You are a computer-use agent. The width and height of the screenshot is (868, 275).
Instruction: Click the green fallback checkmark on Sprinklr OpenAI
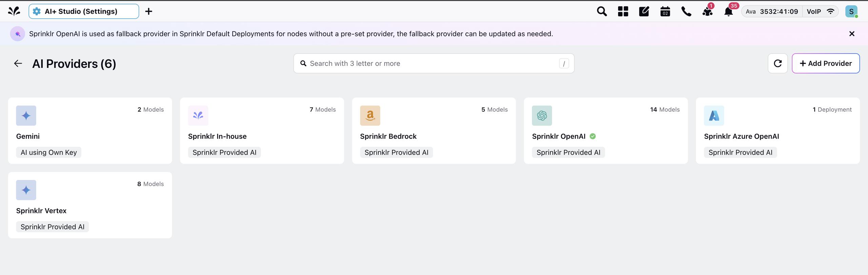593,136
